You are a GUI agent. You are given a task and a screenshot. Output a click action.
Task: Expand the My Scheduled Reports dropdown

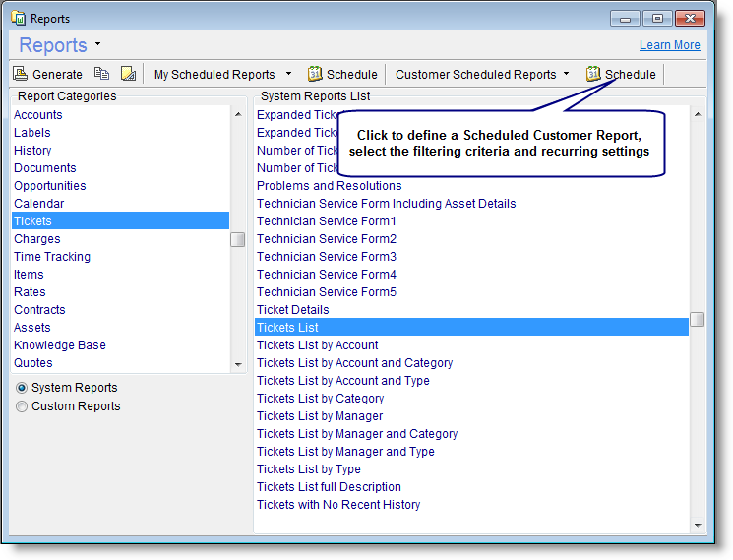[288, 74]
